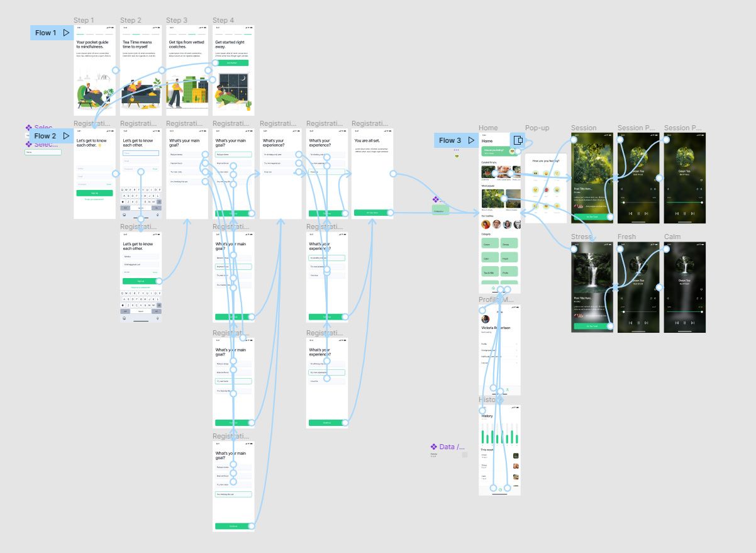The height and width of the screenshot is (553, 756).
Task: Select Try new teas option in third Registration frame
Action: (x=187, y=172)
